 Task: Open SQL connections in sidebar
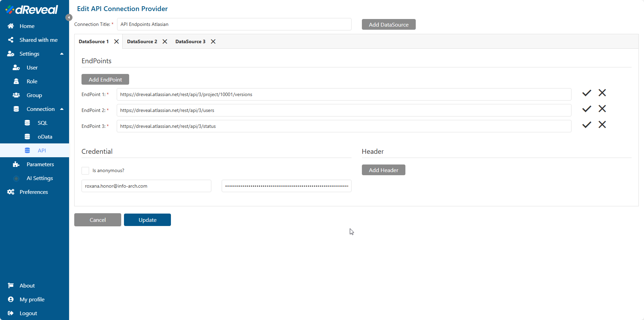[42, 123]
